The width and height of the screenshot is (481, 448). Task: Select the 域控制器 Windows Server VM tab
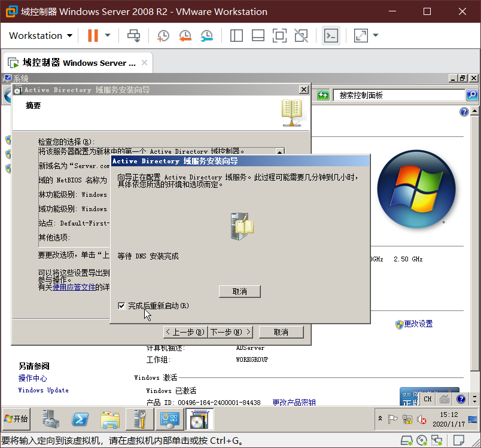[x=79, y=63]
